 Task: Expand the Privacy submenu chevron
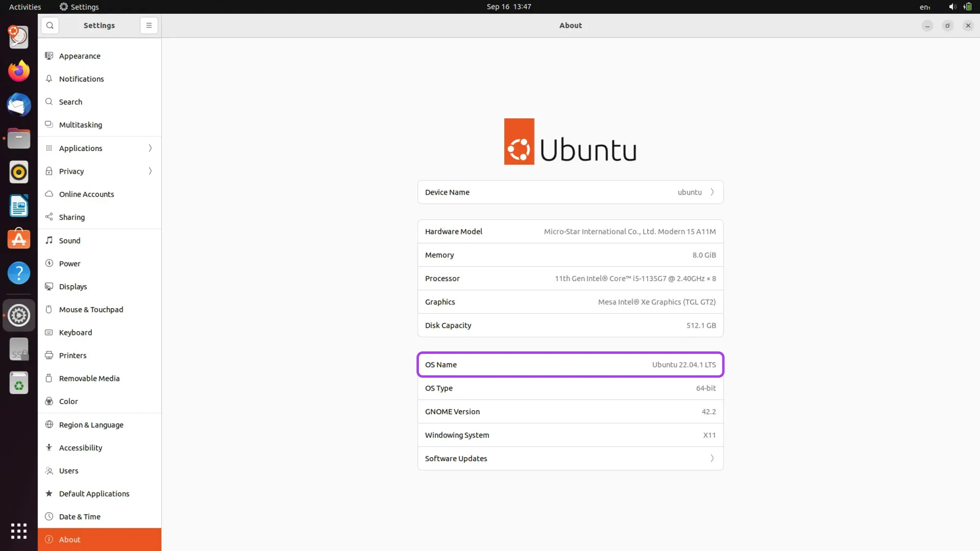click(150, 171)
